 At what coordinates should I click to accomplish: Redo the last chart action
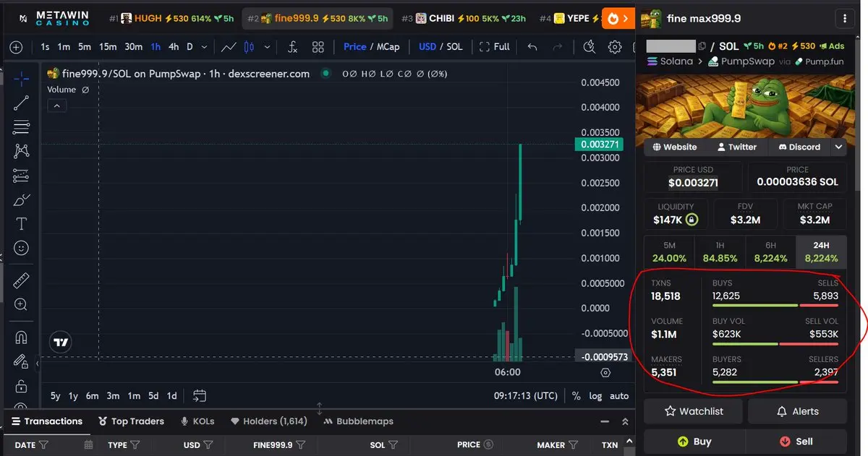pos(557,47)
